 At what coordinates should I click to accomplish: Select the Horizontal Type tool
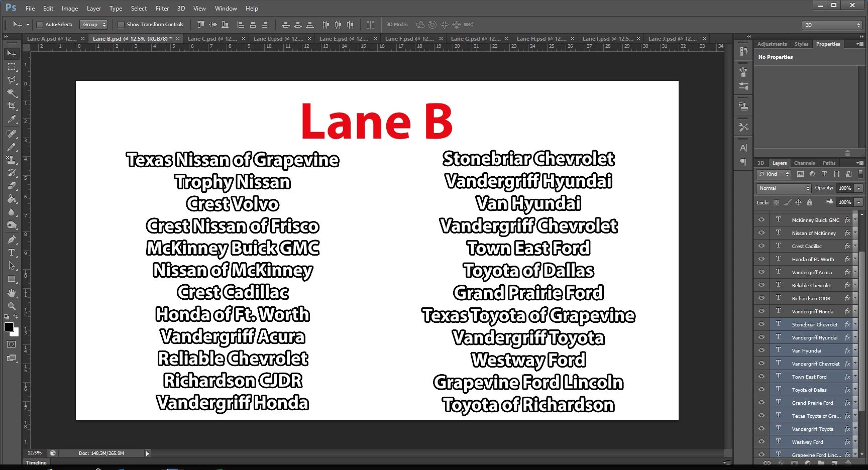[12, 253]
